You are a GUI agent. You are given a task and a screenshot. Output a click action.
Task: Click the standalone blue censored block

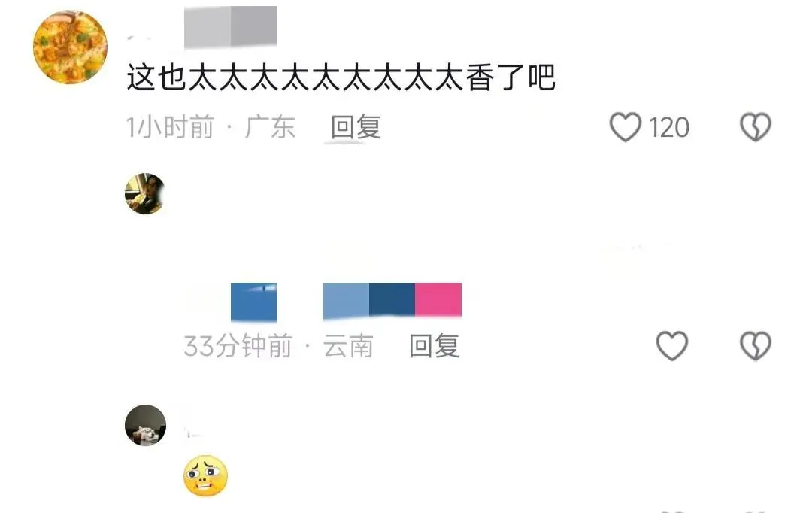click(254, 302)
